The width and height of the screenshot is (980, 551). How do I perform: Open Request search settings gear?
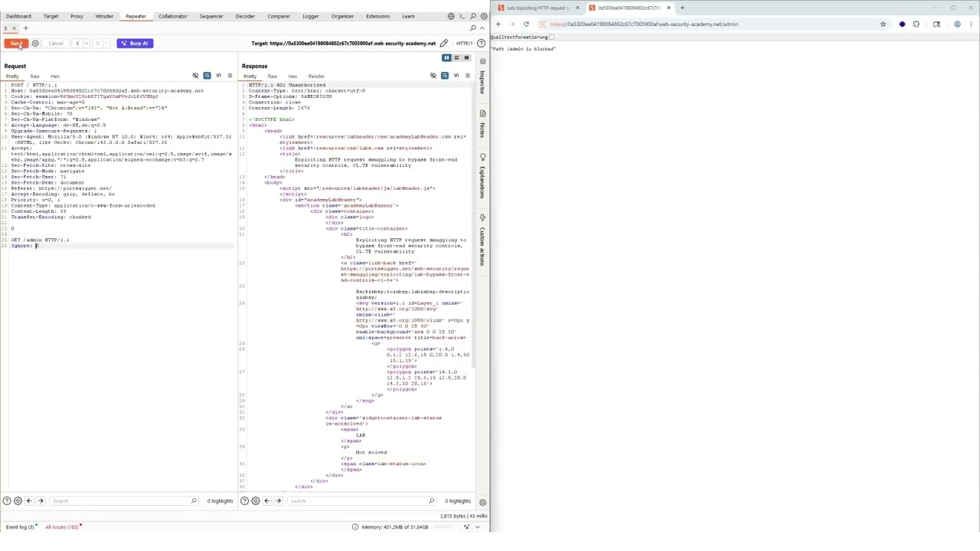(x=18, y=501)
